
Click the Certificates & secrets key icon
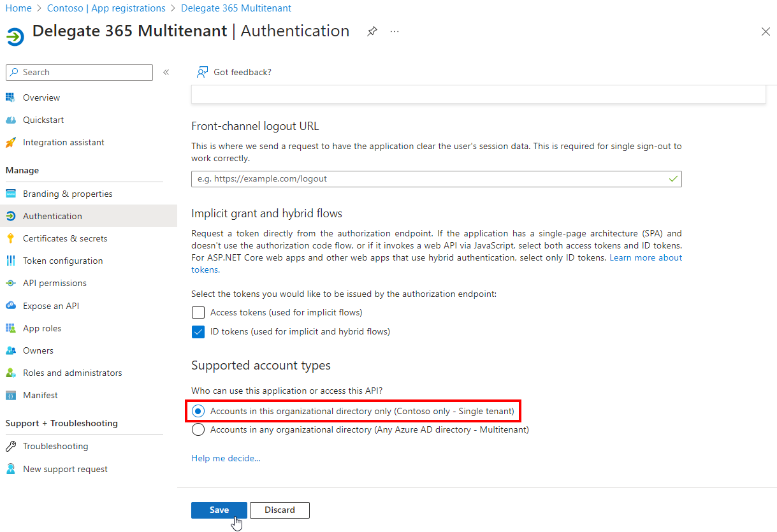tap(10, 238)
